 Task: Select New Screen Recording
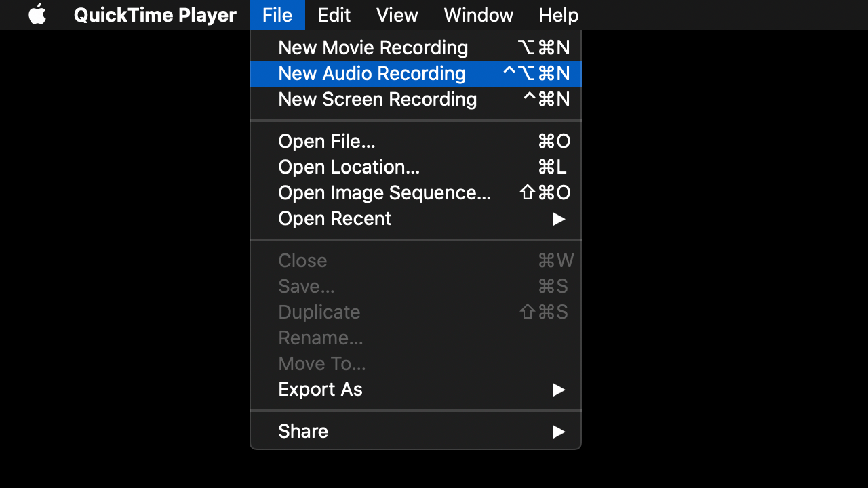tap(416, 100)
